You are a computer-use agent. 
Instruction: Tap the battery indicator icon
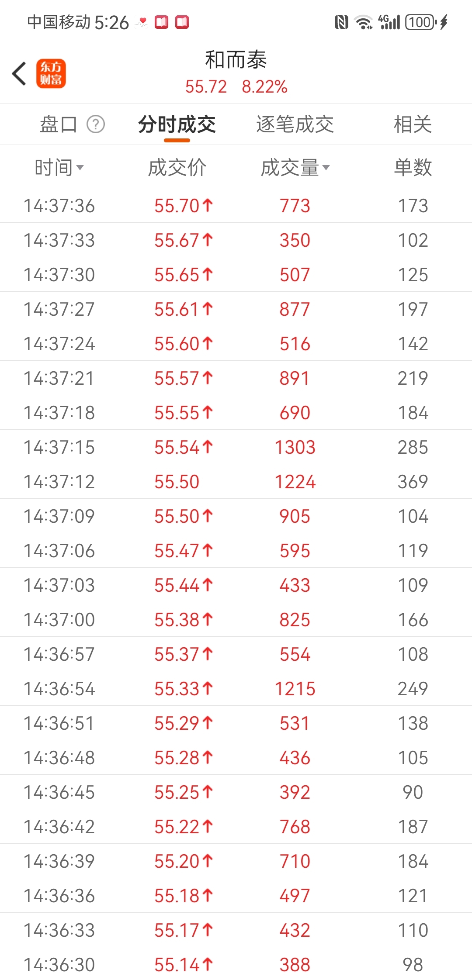[421, 22]
